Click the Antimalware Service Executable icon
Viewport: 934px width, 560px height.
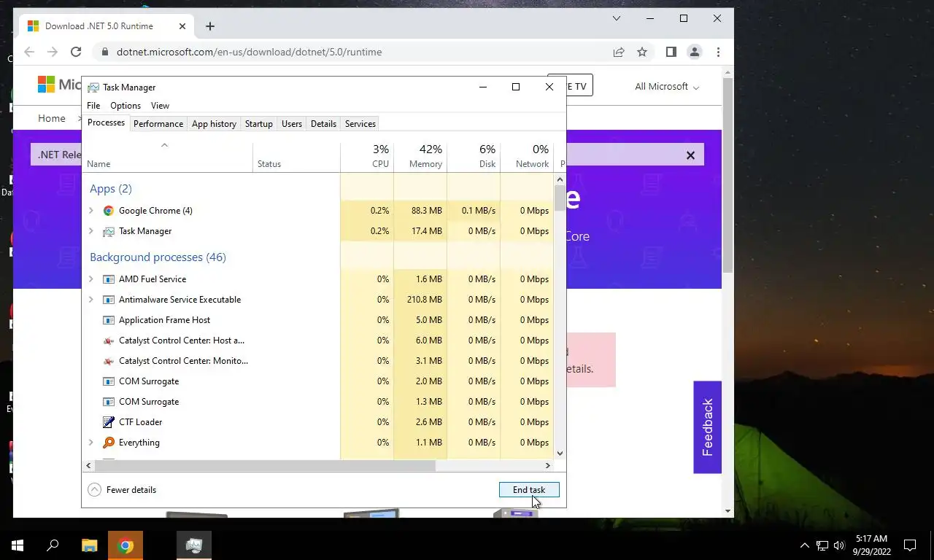coord(109,300)
